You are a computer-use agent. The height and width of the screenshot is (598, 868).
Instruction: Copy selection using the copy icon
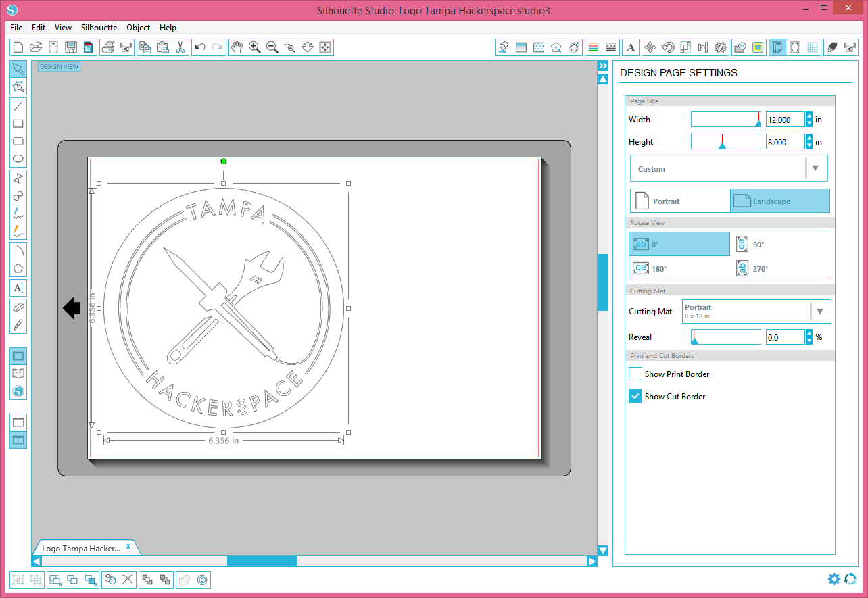[145, 47]
